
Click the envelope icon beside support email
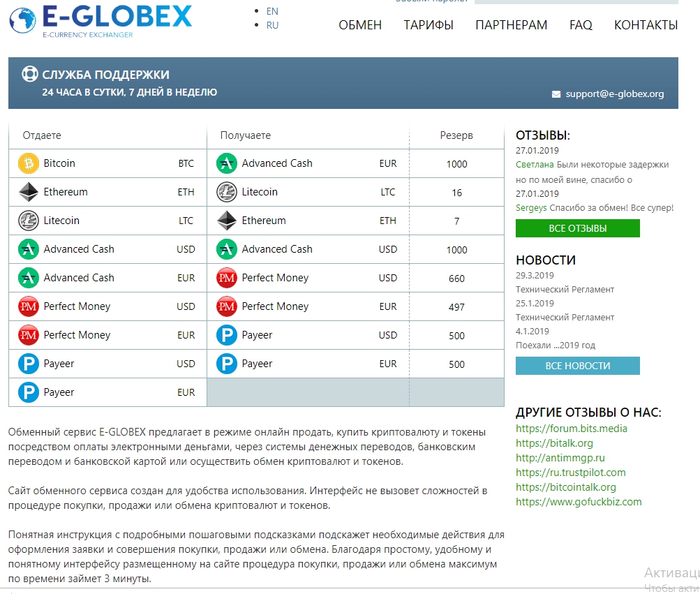click(x=556, y=94)
